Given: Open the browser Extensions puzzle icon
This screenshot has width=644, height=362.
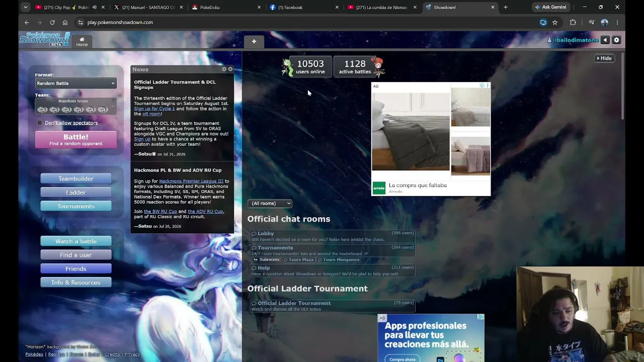Looking at the screenshot, I should click(x=573, y=22).
